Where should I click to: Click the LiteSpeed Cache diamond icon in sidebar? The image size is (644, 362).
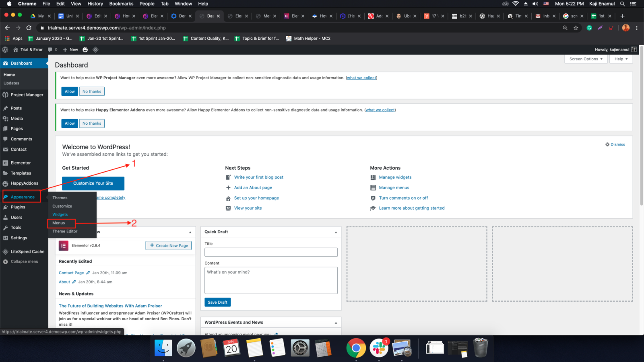(x=6, y=252)
